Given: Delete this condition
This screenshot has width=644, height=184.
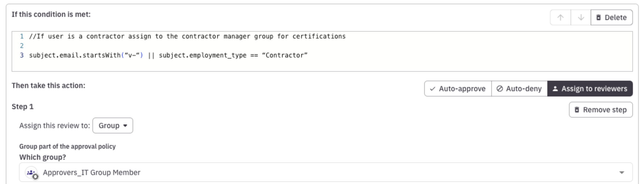Looking at the screenshot, I should point(612,17).
